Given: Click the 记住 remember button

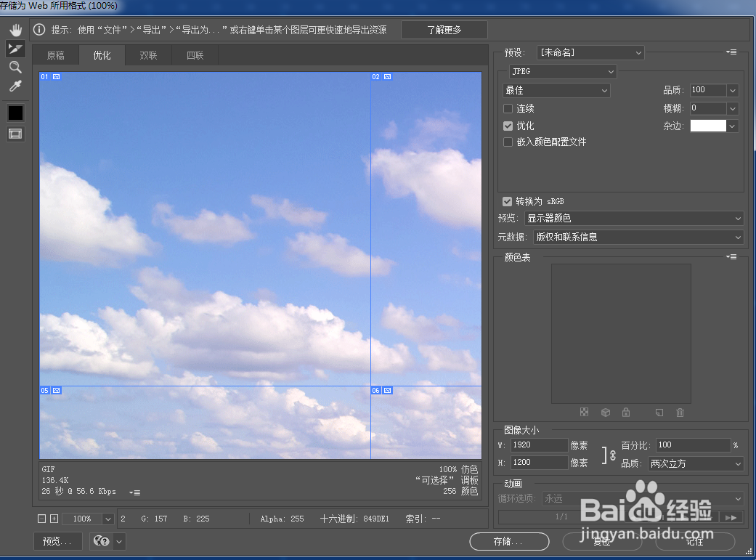Looking at the screenshot, I should pyautogui.click(x=695, y=541).
